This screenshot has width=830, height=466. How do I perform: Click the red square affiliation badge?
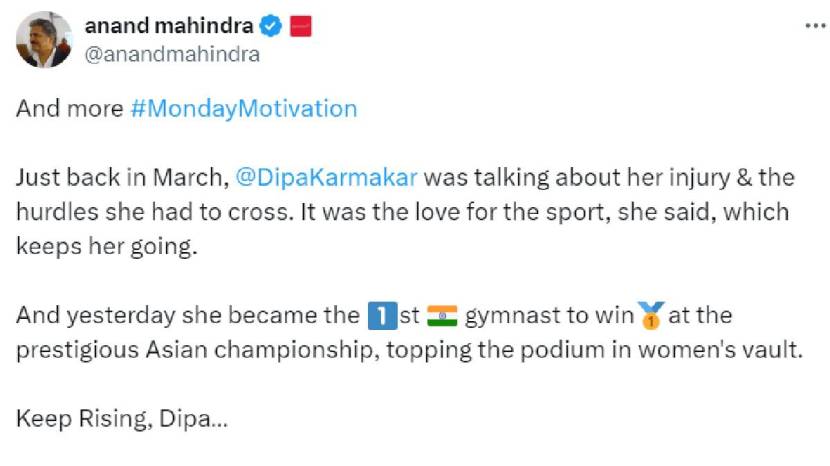(x=300, y=27)
